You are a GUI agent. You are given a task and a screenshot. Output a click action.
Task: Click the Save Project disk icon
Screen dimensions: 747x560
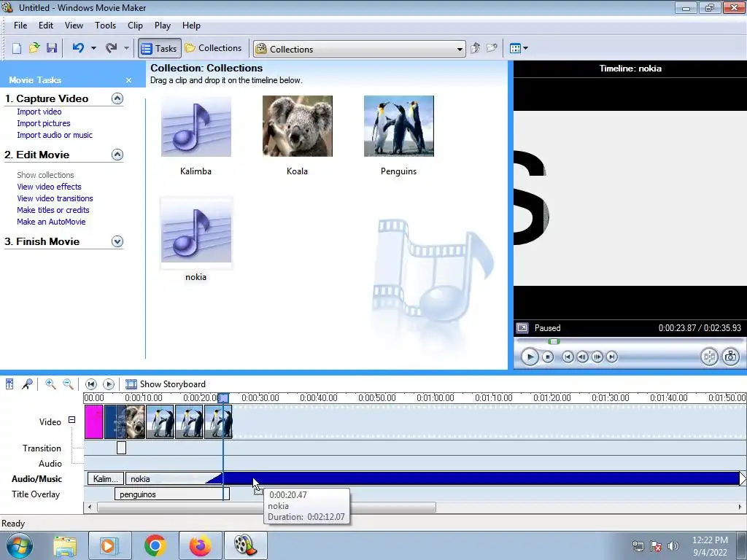pyautogui.click(x=52, y=48)
